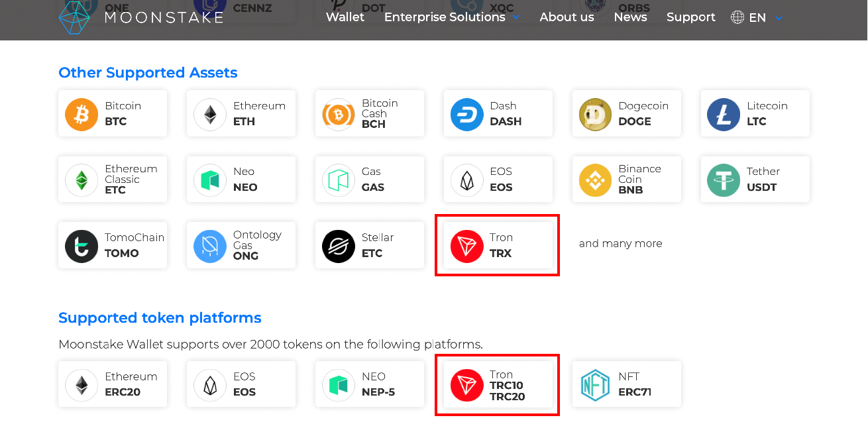This screenshot has height=436, width=868.
Task: Click the Dash blue logo icon
Action: [x=466, y=114]
